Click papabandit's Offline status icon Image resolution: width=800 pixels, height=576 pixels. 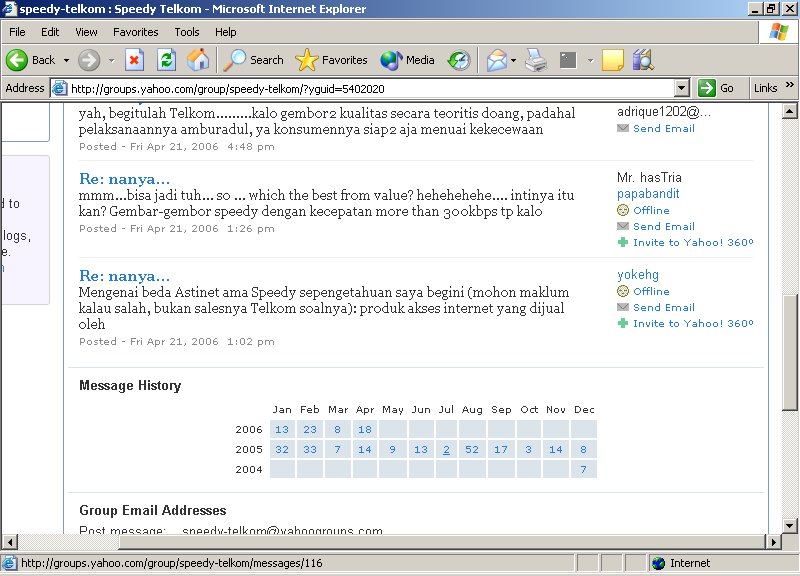point(623,210)
